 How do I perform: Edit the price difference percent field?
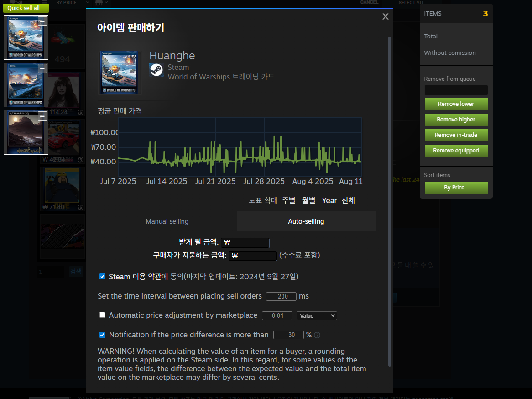pos(288,335)
